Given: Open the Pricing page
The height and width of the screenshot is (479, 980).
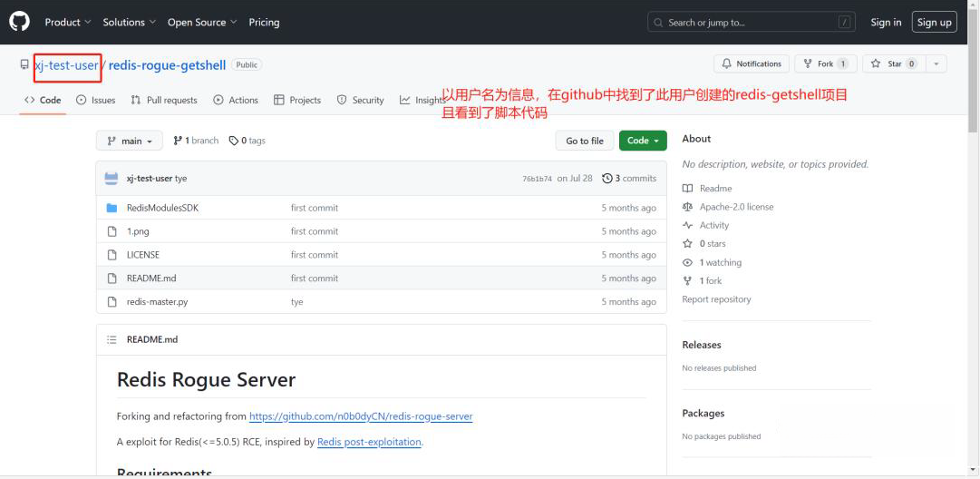Looking at the screenshot, I should pos(265,22).
